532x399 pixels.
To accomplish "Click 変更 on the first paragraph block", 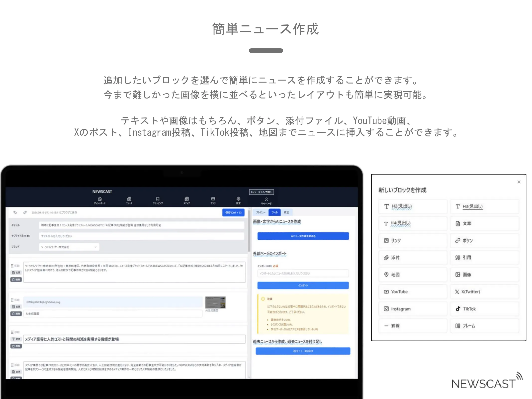I will pos(16,273).
